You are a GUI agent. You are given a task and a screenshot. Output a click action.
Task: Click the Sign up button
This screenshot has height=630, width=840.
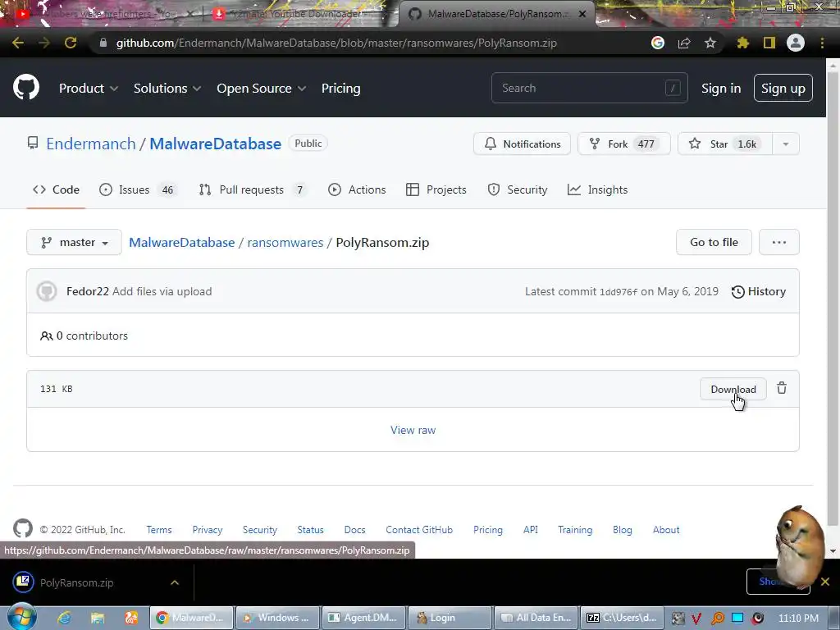pyautogui.click(x=783, y=88)
